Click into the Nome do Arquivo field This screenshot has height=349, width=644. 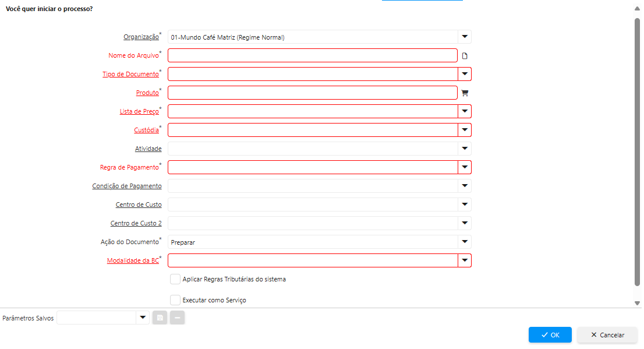coord(313,55)
